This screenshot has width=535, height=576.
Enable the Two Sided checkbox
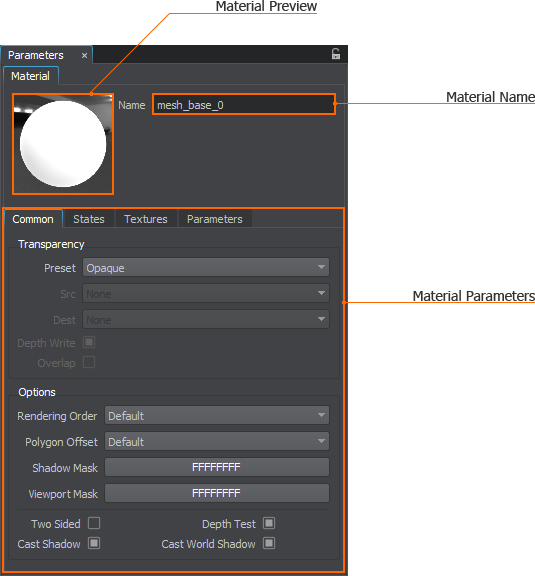(94, 523)
